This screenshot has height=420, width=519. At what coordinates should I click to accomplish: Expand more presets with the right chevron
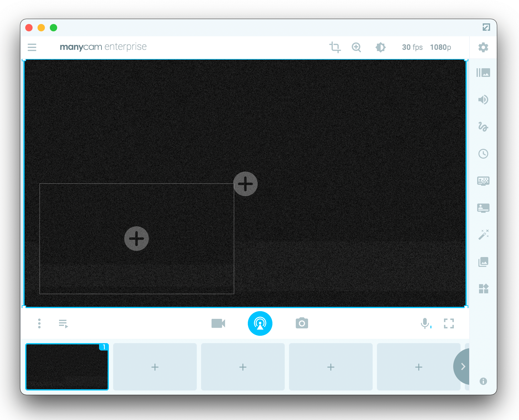click(463, 367)
